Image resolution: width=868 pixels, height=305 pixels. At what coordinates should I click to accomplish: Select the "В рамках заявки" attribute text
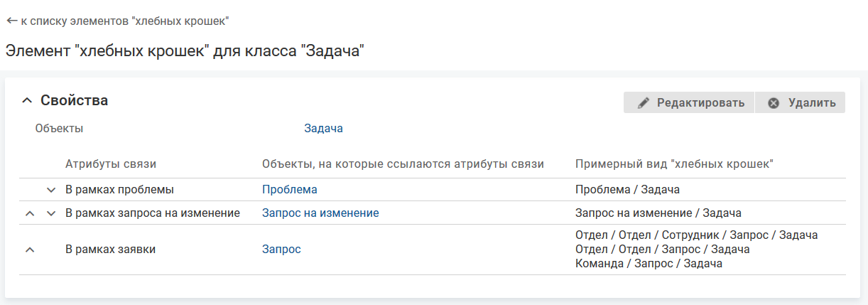110,250
